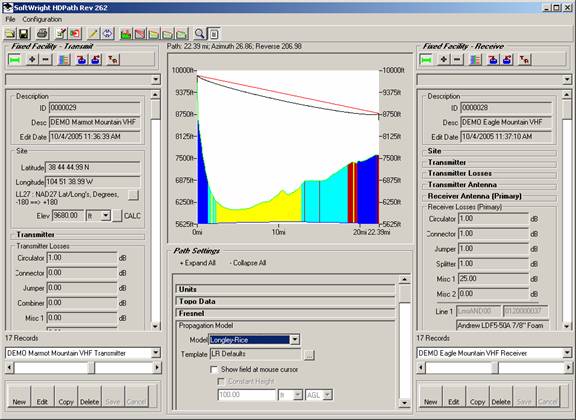This screenshot has width=576, height=420.
Task: Click the plus icon in Transmit panel
Action: pyautogui.click(x=32, y=59)
